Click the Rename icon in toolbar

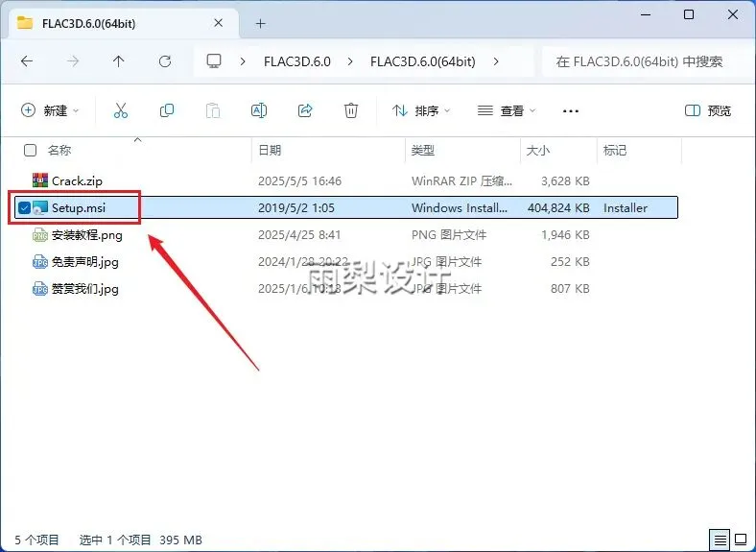pyautogui.click(x=259, y=110)
